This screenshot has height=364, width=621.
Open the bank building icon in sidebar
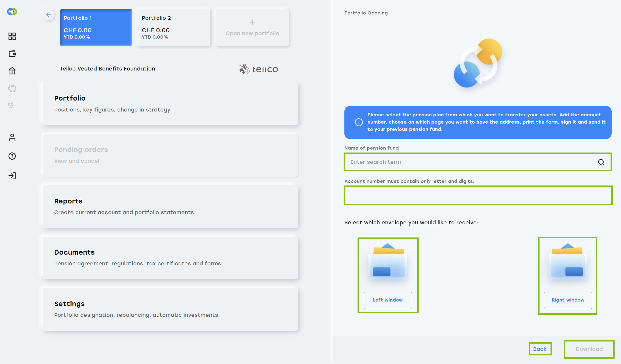pos(12,71)
